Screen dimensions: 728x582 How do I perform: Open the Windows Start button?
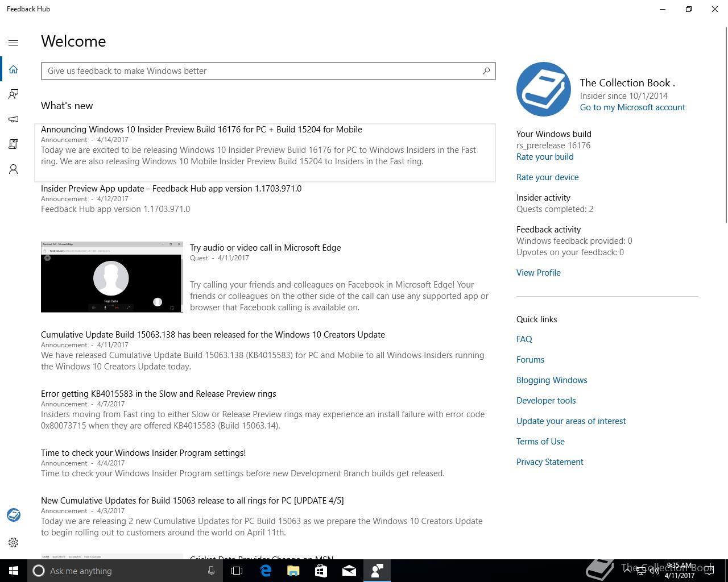point(14,571)
